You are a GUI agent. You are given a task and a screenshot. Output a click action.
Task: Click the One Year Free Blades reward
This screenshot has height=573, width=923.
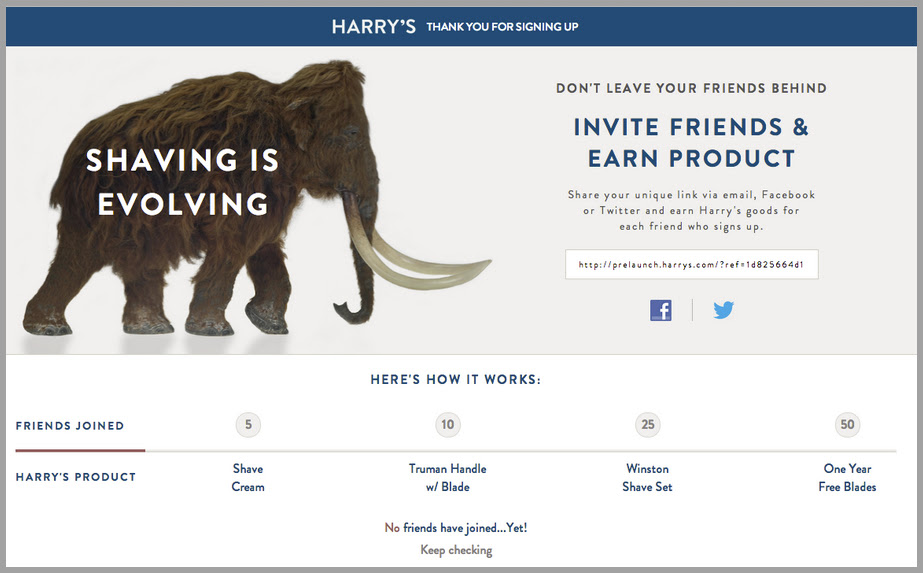click(847, 478)
